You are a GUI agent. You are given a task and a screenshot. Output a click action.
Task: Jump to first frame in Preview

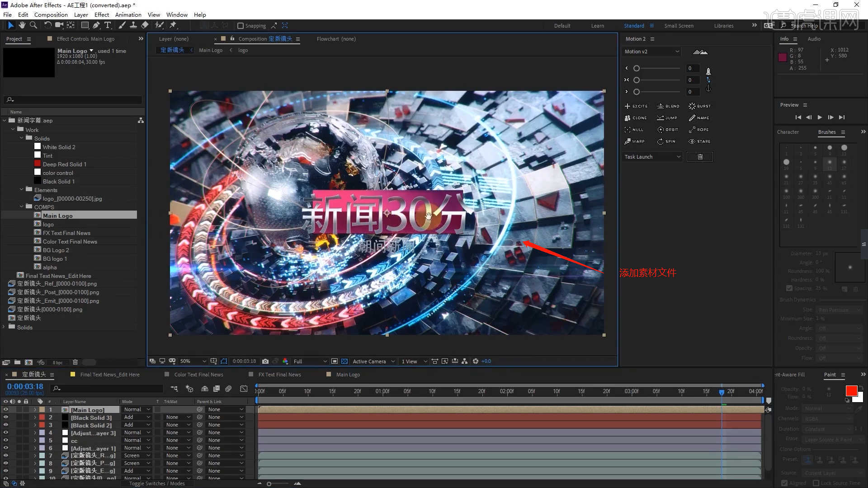click(x=798, y=117)
